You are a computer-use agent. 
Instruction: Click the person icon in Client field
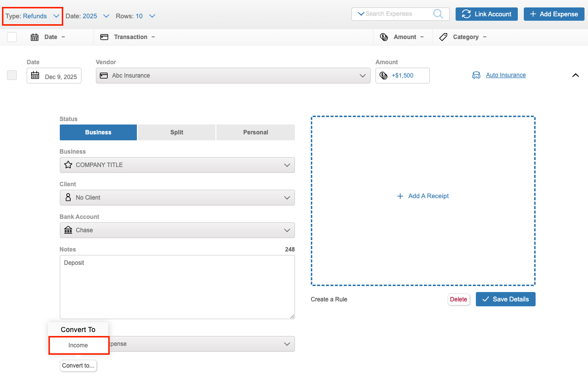tap(69, 198)
